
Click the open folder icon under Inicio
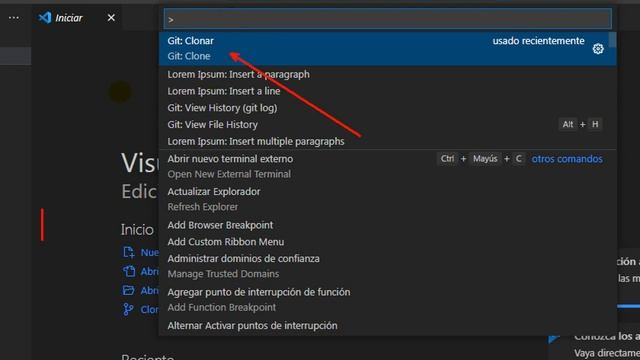pos(128,290)
